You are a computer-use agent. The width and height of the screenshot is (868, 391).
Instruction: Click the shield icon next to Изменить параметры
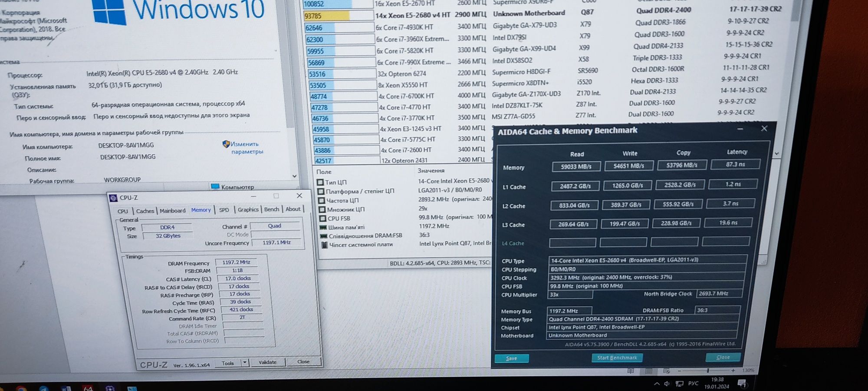point(226,144)
